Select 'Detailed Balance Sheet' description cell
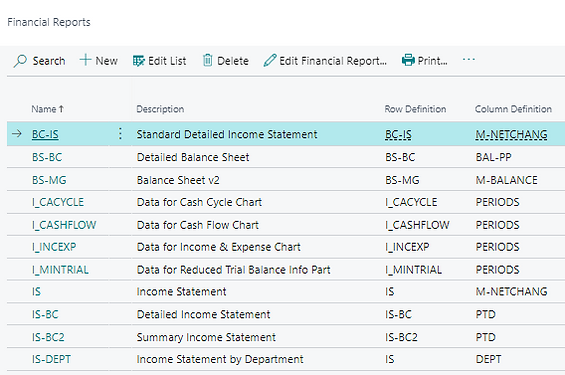 click(193, 157)
